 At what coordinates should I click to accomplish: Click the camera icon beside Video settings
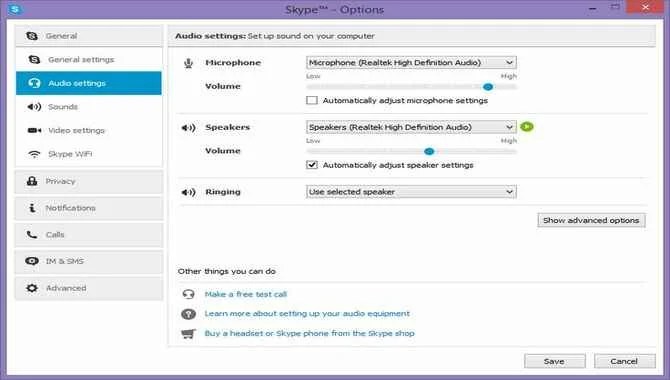point(34,130)
